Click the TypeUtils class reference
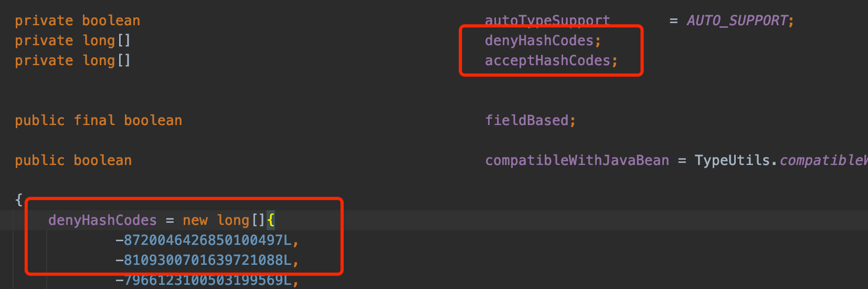This screenshot has height=289, width=868. tap(734, 160)
